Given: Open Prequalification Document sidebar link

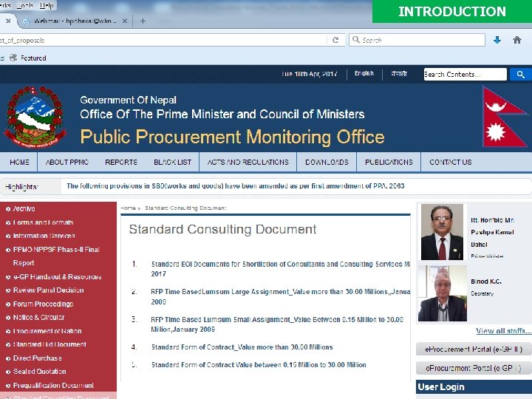Looking at the screenshot, I should 53,386.
